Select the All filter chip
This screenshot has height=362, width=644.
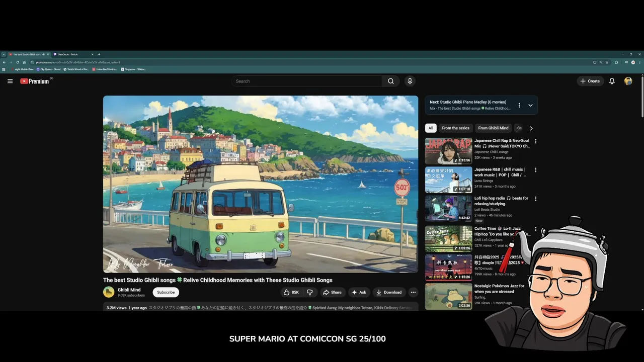pos(431,128)
